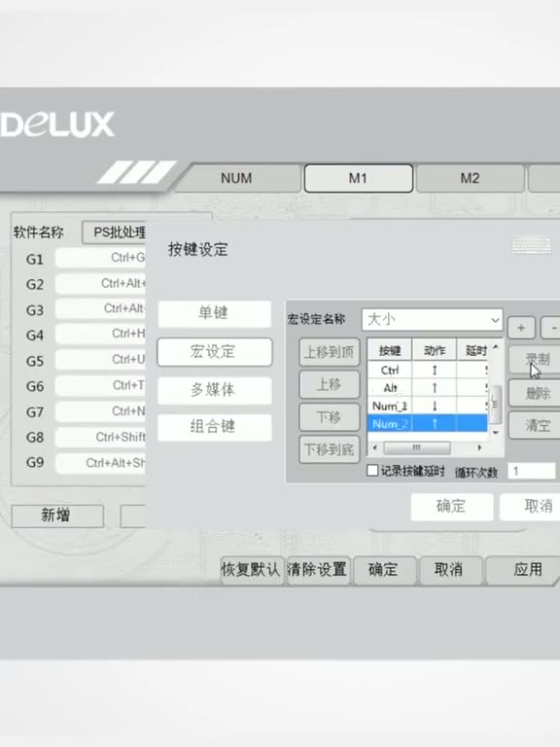Viewport: 560px width, 747px height.
Task: Expand the 宏设定名称 dropdown showing 大小
Action: click(432, 320)
